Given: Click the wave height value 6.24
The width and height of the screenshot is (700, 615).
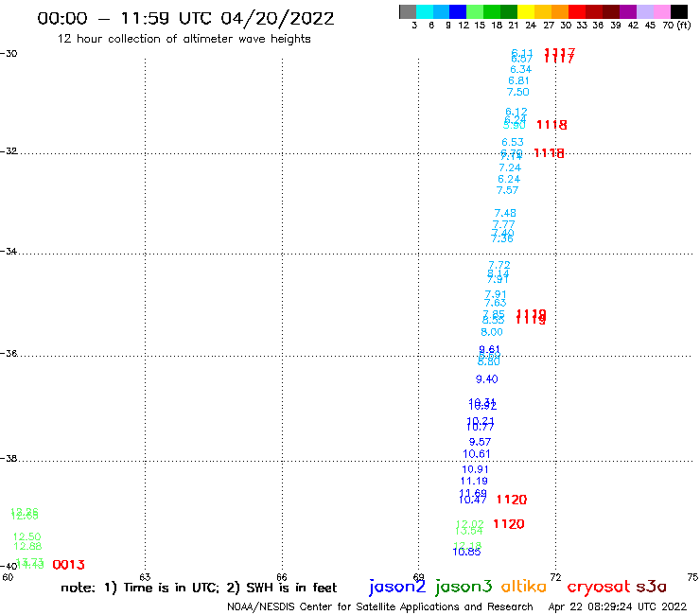Looking at the screenshot, I should [509, 179].
